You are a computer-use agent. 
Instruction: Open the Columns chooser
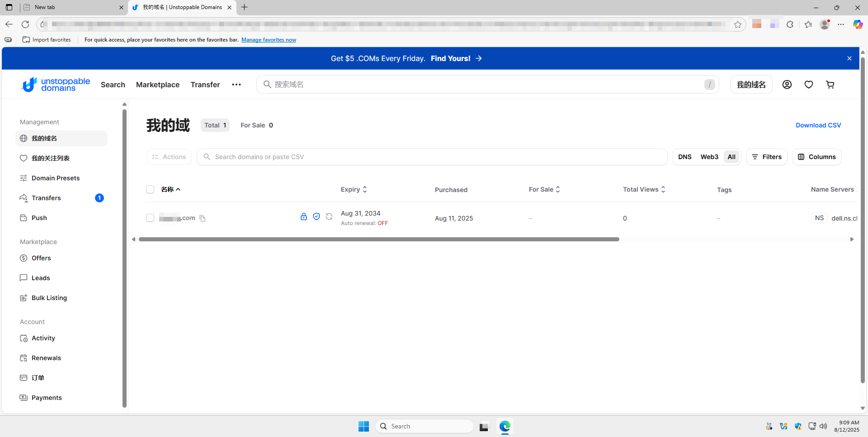tap(816, 157)
